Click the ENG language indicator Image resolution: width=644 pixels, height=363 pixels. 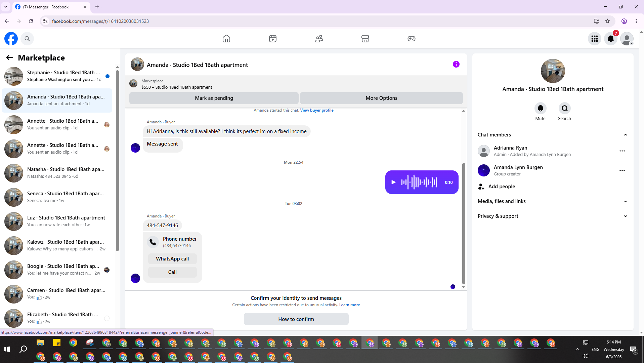pyautogui.click(x=595, y=350)
